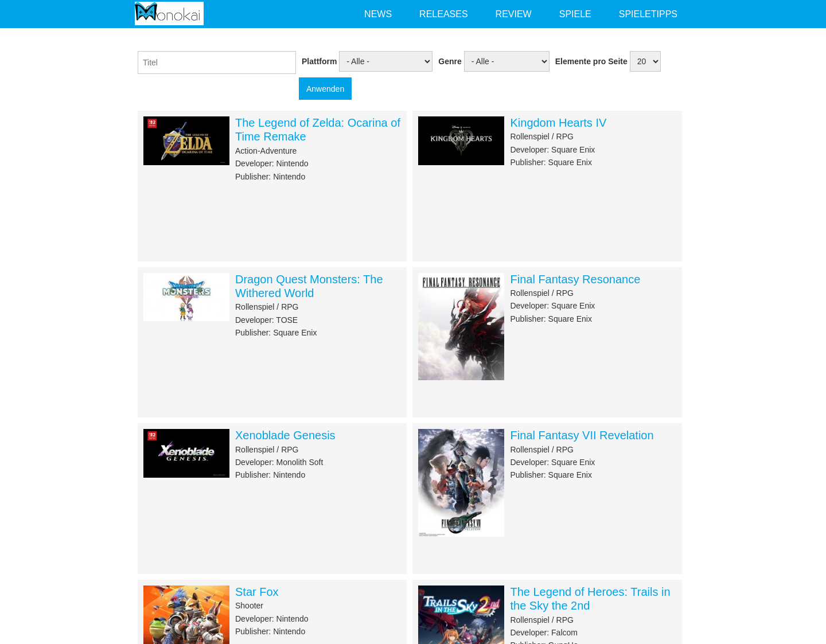Image resolution: width=826 pixels, height=644 pixels.
Task: Open the Elemente pro Seite dropdown
Action: (x=645, y=61)
